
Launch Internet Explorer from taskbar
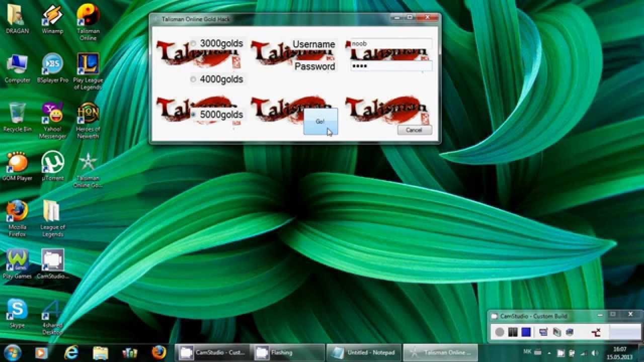[x=71, y=352]
